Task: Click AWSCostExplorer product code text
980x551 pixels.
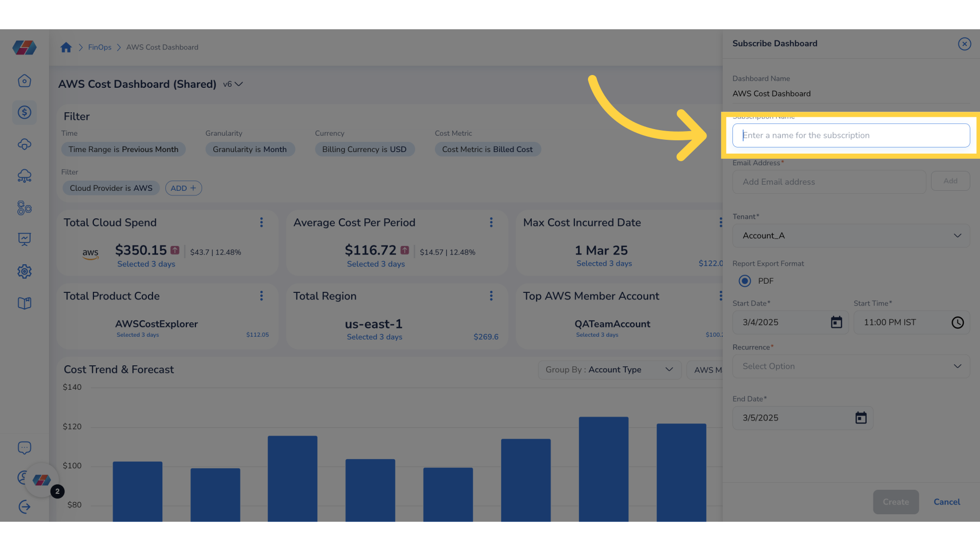Action: point(156,324)
